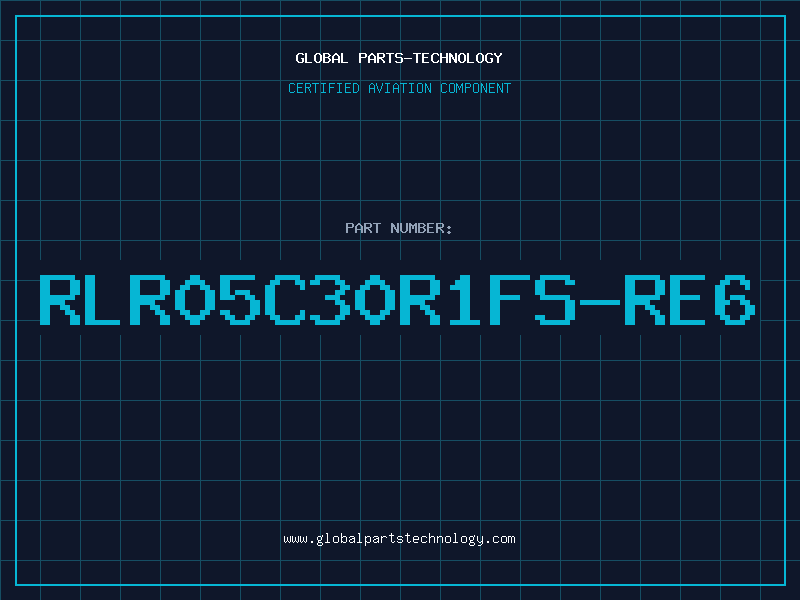Click the word PART in the label
This screenshot has height=600, width=800.
[363, 228]
